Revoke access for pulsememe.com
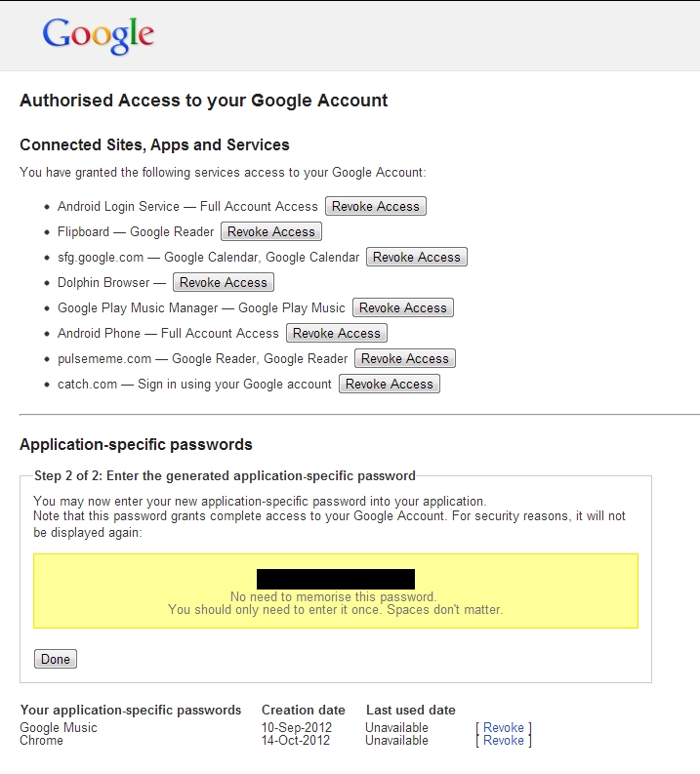Viewport: 700px width, 774px height. point(405,358)
